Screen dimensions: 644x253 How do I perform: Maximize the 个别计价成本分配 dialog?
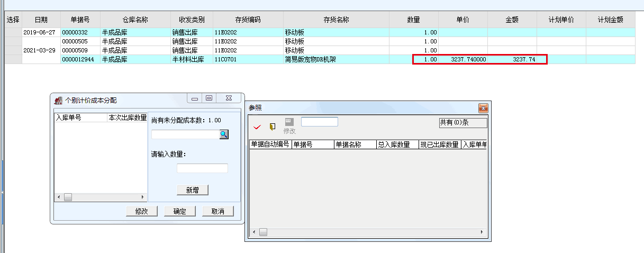tap(209, 98)
